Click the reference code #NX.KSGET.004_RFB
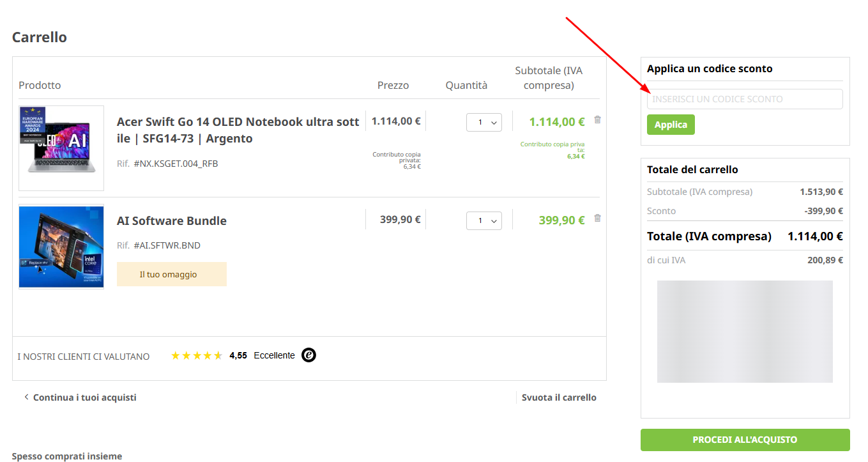This screenshot has height=462, width=868. pyautogui.click(x=176, y=164)
